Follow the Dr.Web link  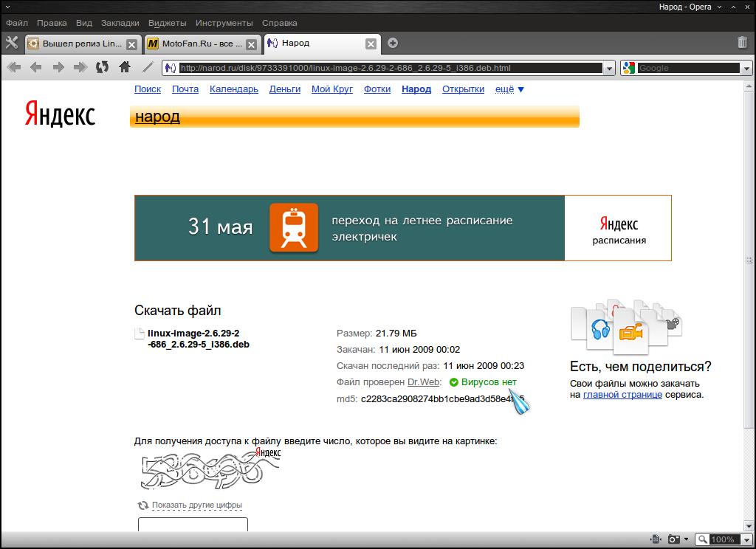click(x=423, y=382)
